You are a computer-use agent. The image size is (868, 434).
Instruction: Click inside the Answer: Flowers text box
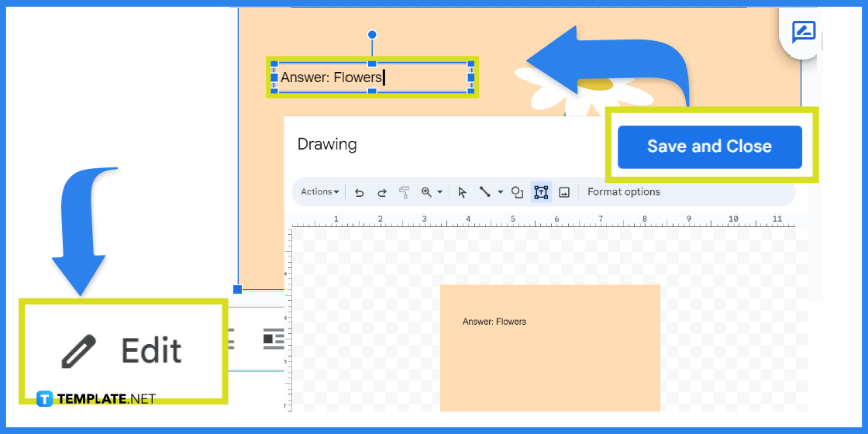pyautogui.click(x=372, y=77)
